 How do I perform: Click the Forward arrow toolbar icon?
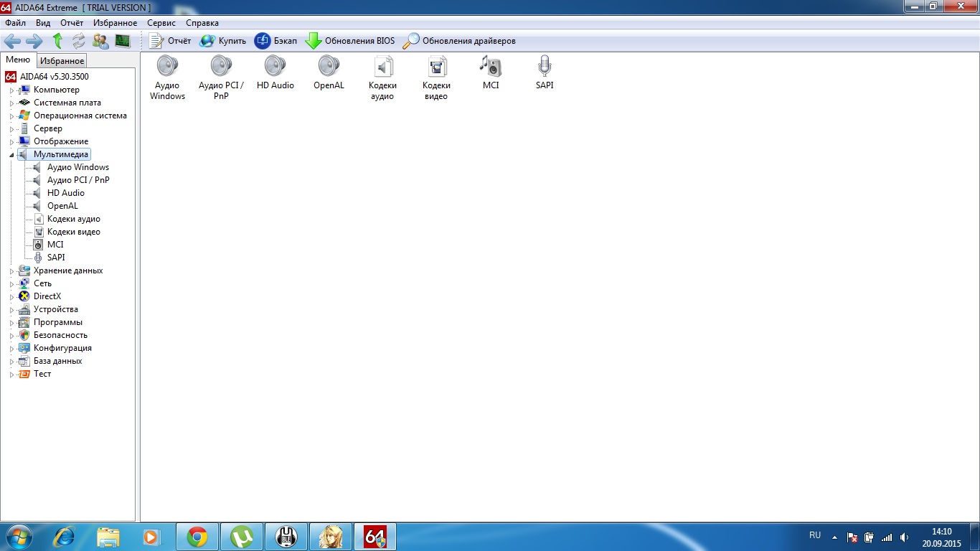click(34, 41)
